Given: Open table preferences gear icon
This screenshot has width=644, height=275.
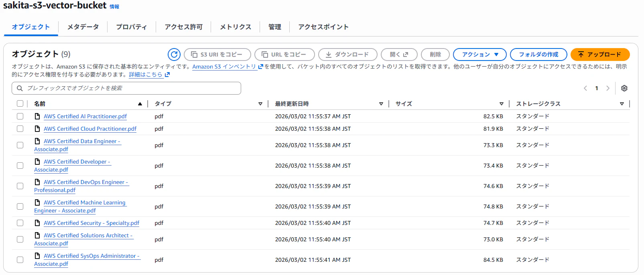Looking at the screenshot, I should [624, 88].
